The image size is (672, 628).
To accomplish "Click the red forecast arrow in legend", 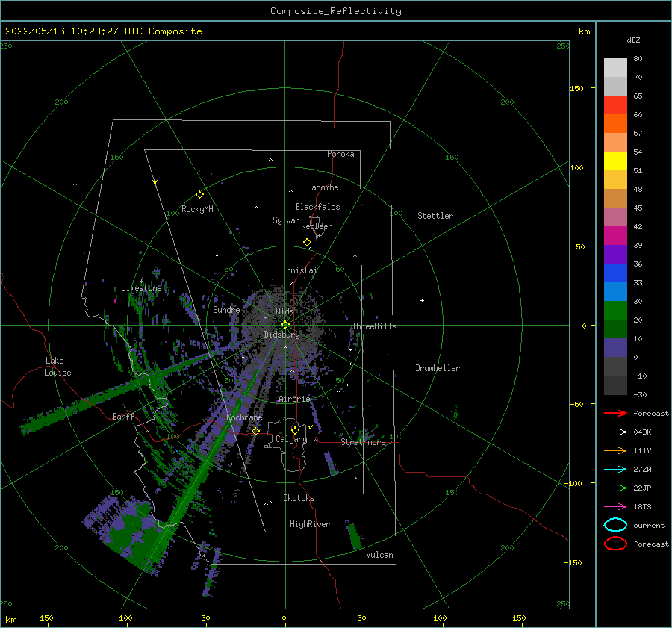I will pyautogui.click(x=615, y=413).
